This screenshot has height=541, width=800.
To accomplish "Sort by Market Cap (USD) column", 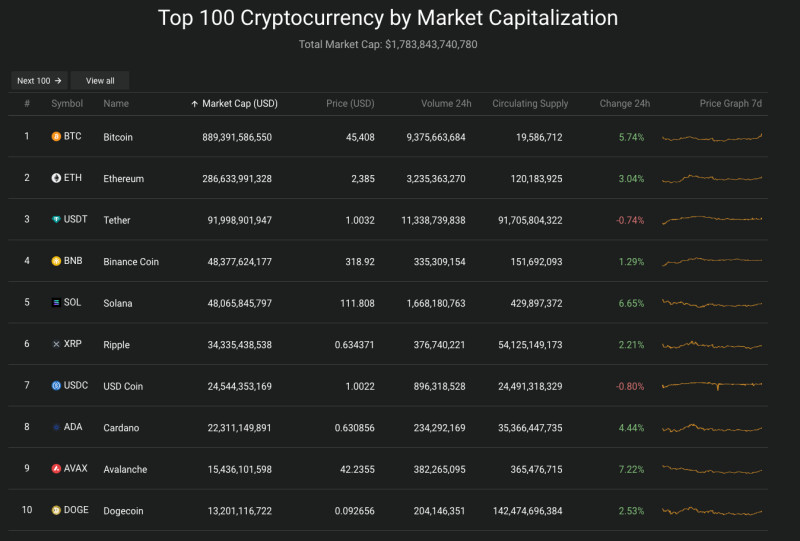I will (234, 104).
